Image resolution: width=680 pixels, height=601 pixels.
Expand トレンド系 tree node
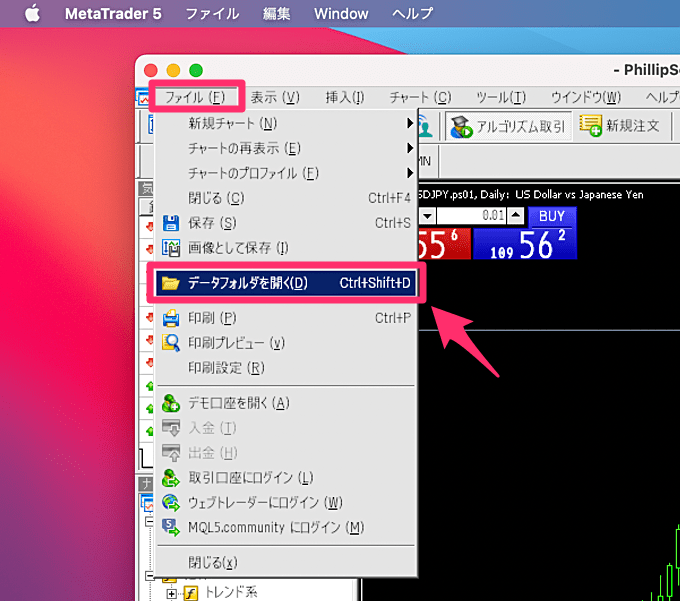[172, 594]
